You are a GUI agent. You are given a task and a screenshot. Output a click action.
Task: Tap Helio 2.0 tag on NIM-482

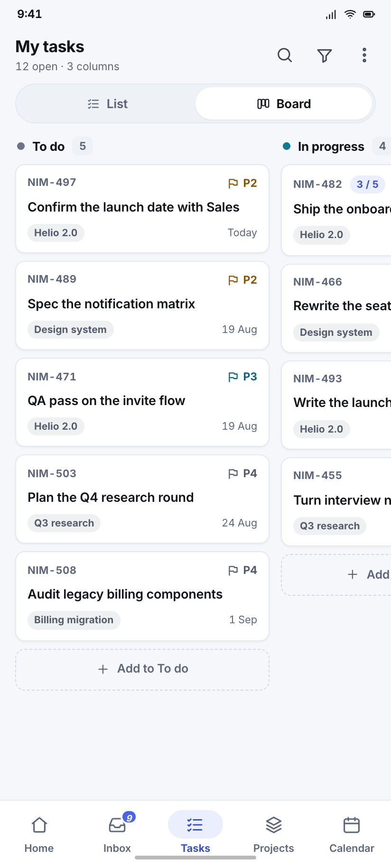tap(322, 235)
